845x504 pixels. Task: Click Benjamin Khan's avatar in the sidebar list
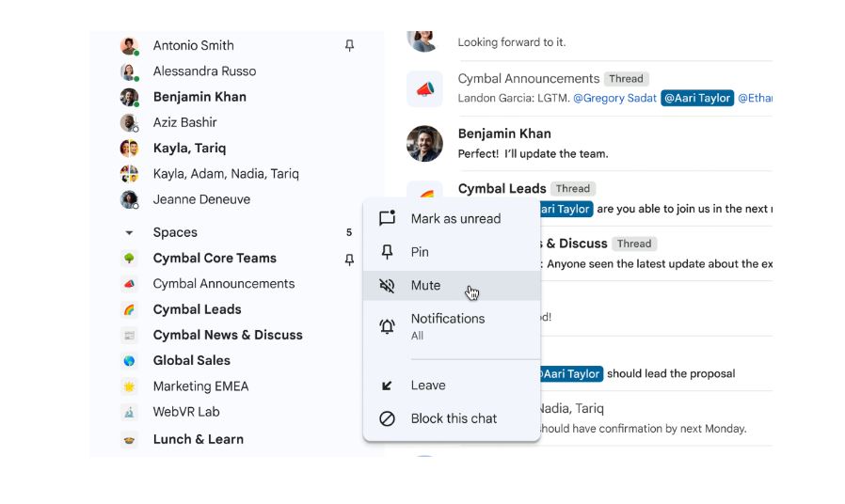(129, 97)
